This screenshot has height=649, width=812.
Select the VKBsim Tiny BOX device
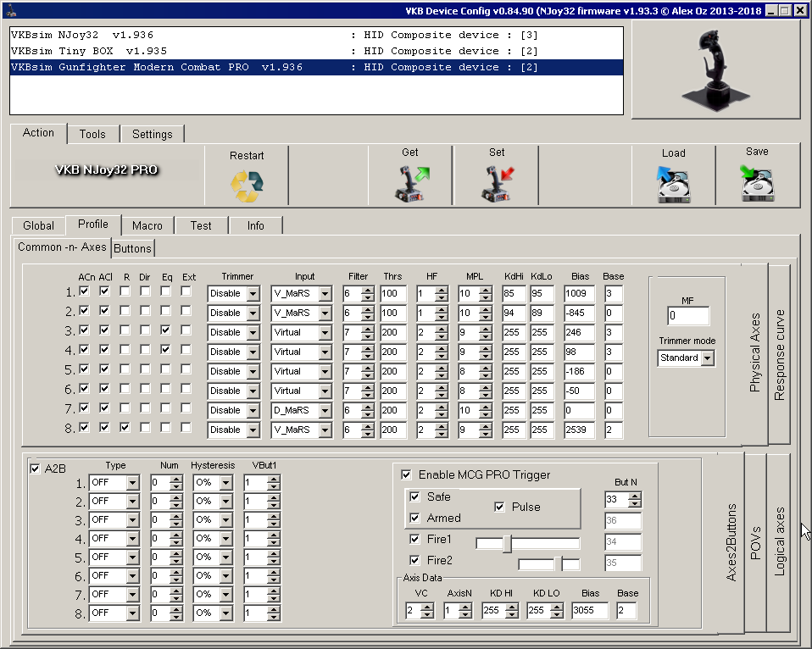(316, 51)
